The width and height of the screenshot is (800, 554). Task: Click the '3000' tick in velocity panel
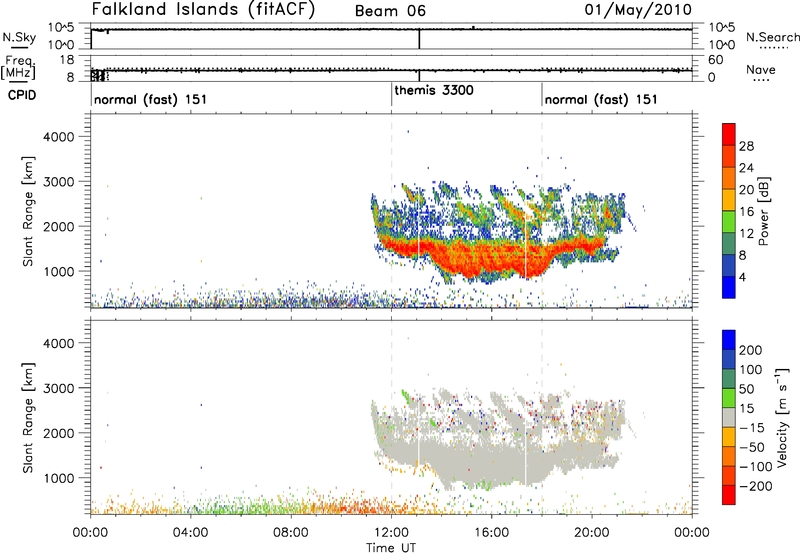(58, 388)
